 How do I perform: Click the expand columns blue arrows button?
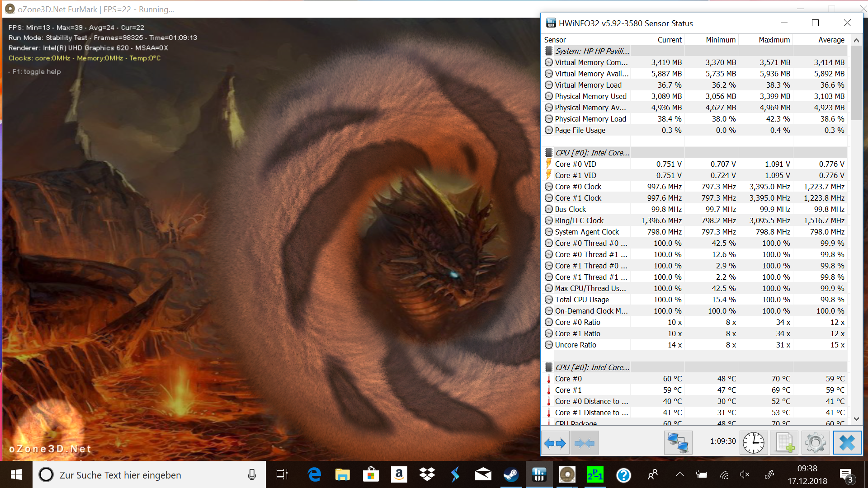(555, 443)
